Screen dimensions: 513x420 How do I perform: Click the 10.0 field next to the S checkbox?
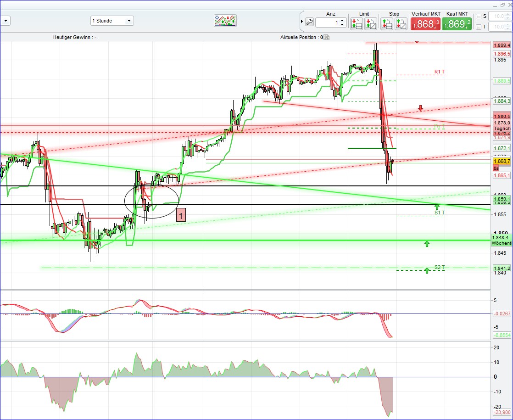coord(497,16)
